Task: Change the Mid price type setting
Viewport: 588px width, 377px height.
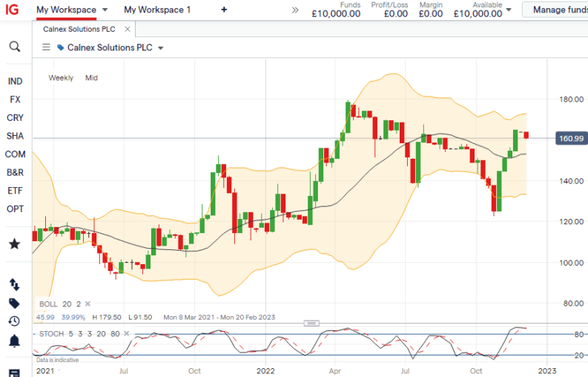Action: point(91,78)
